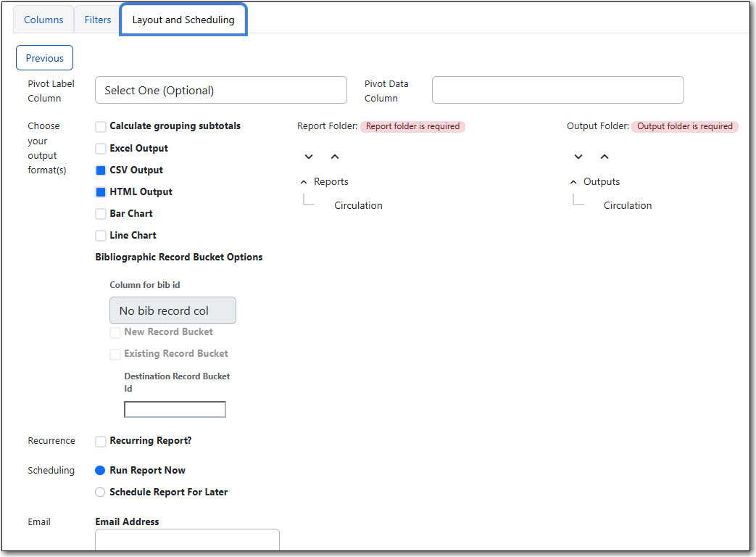Open the Filters tab

[x=98, y=20]
